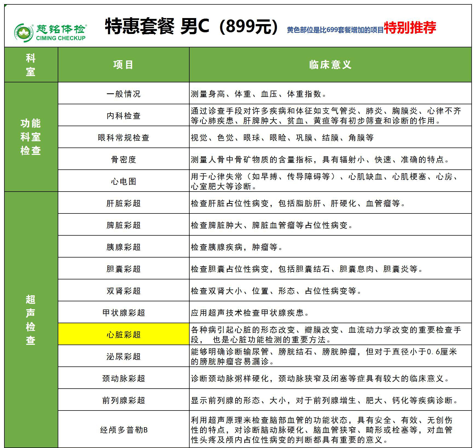Click the blue note 黄色部位是比699套餐增加的项目
Screen dimensions: 476x448
pyautogui.click(x=335, y=30)
